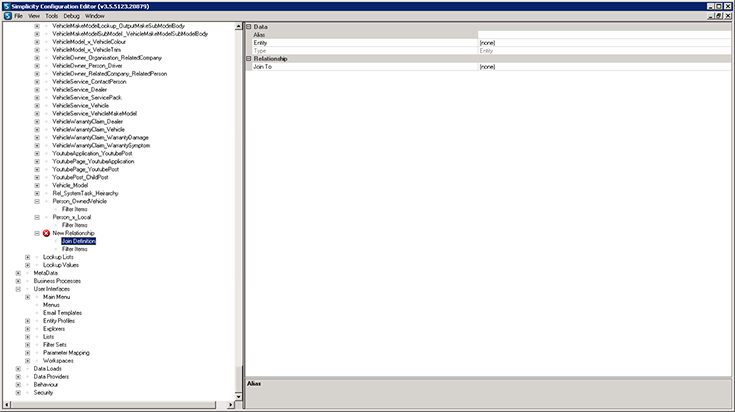The width and height of the screenshot is (735, 412).
Task: Expand the Filter Sets node
Action: [x=28, y=345]
